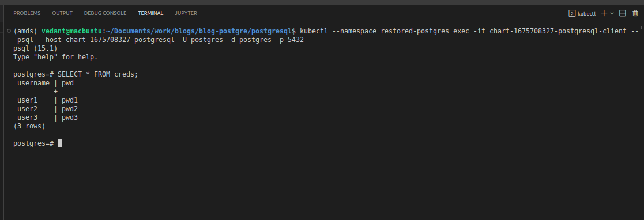This screenshot has width=644, height=220.
Task: Select the kubectl terminal label
Action: (586, 14)
